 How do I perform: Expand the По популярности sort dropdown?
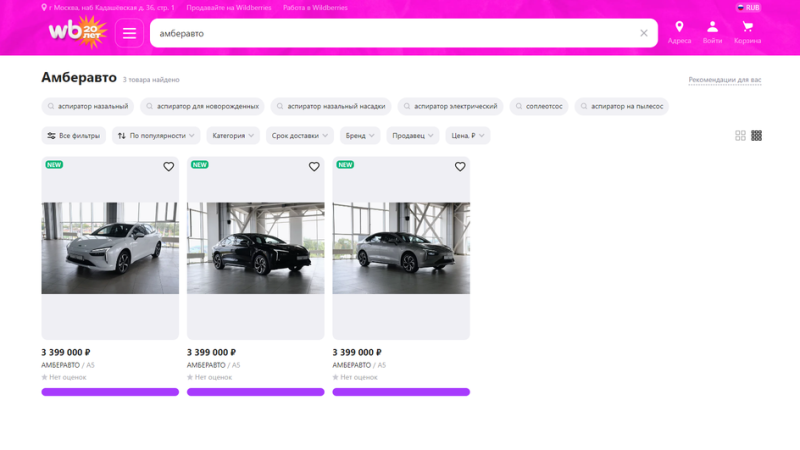pyautogui.click(x=156, y=136)
